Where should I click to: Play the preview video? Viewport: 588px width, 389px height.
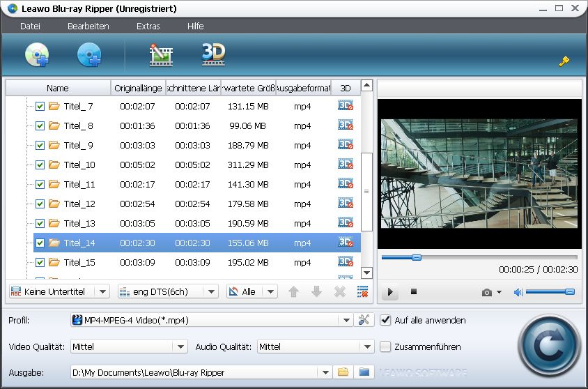click(x=390, y=292)
